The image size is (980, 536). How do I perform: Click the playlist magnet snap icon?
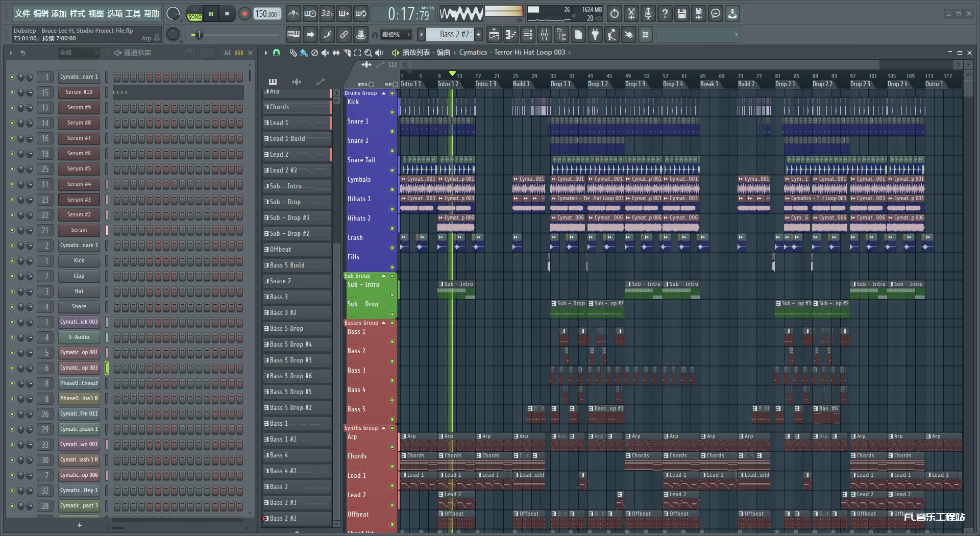click(x=276, y=53)
